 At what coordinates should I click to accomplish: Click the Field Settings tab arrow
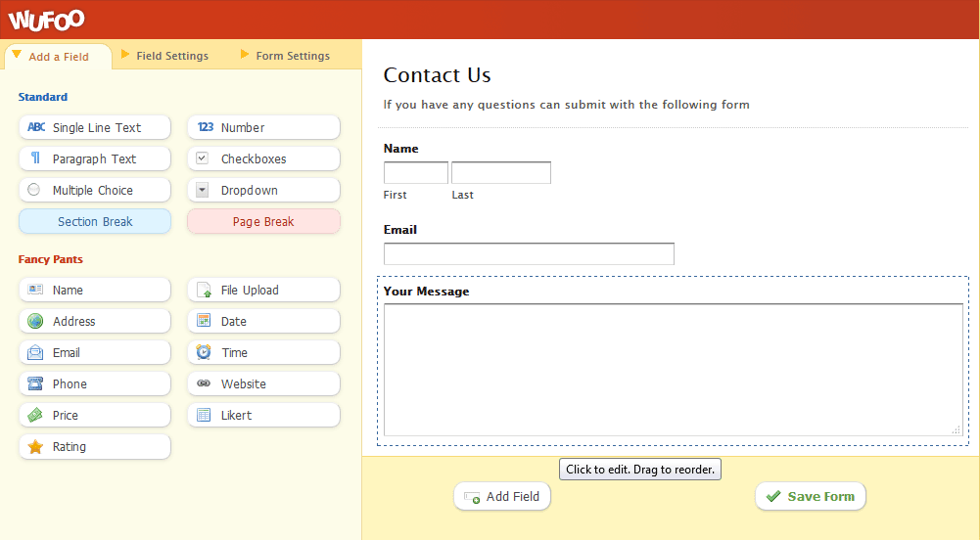click(x=125, y=55)
